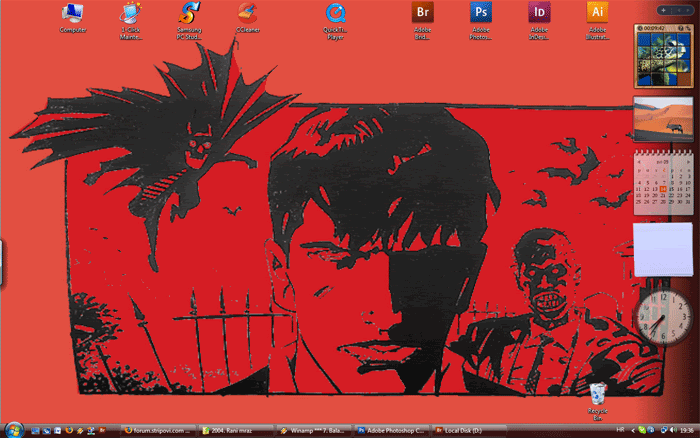Image resolution: width=700 pixels, height=438 pixels.
Task: Go to next month in the calendar gadget
Action: tap(688, 162)
